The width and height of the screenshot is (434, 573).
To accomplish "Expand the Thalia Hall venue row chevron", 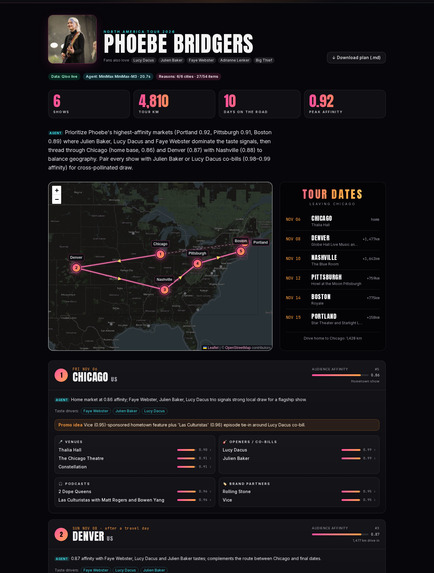I will pos(211,450).
